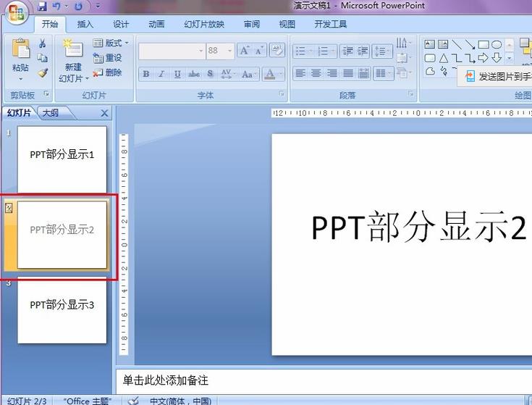Switch to the 设计 ribbon tab
The image size is (532, 405).
(120, 24)
